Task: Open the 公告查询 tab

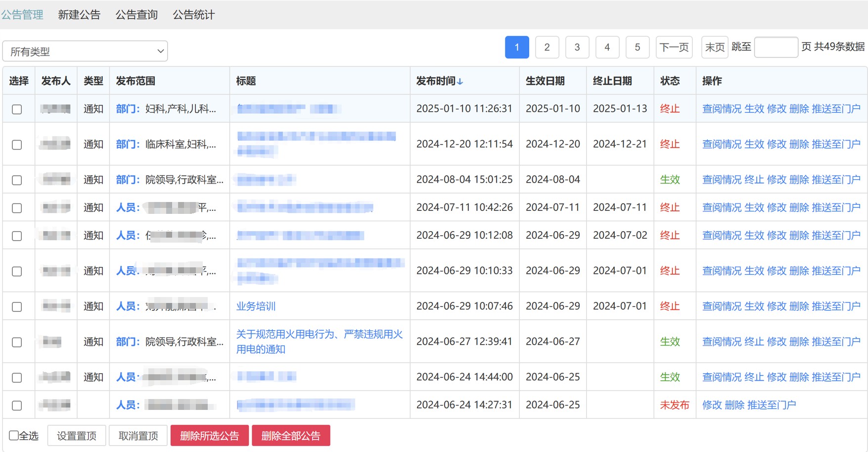Action: tap(137, 15)
